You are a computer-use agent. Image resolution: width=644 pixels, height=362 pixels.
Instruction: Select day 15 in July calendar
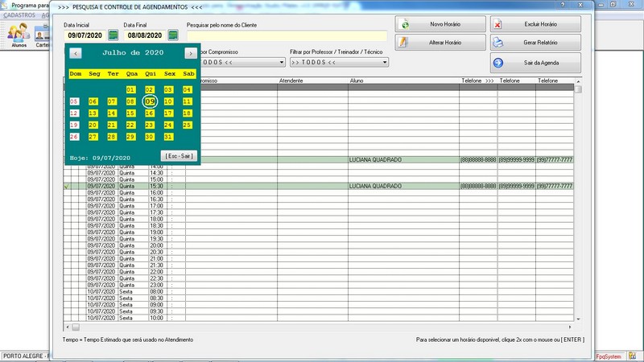[130, 113]
